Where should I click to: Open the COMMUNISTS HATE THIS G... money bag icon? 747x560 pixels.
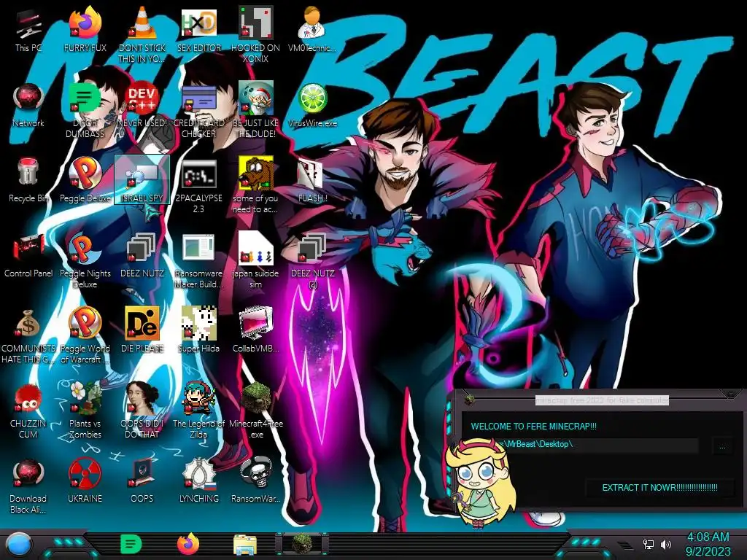click(x=28, y=336)
